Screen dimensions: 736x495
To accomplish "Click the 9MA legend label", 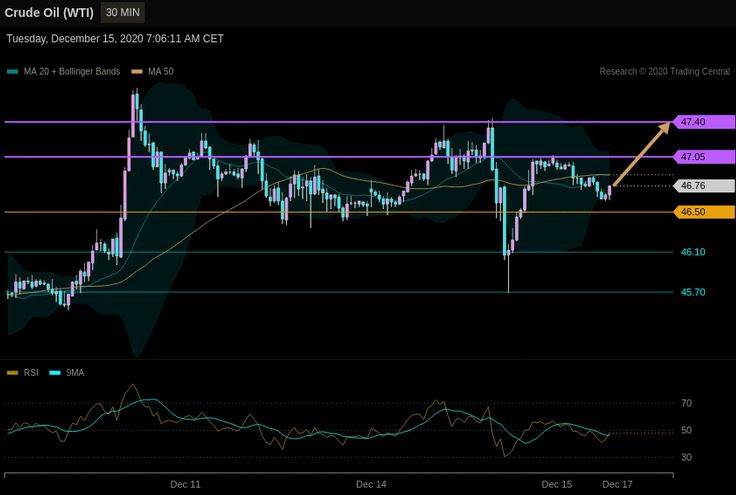I will coord(75,373).
